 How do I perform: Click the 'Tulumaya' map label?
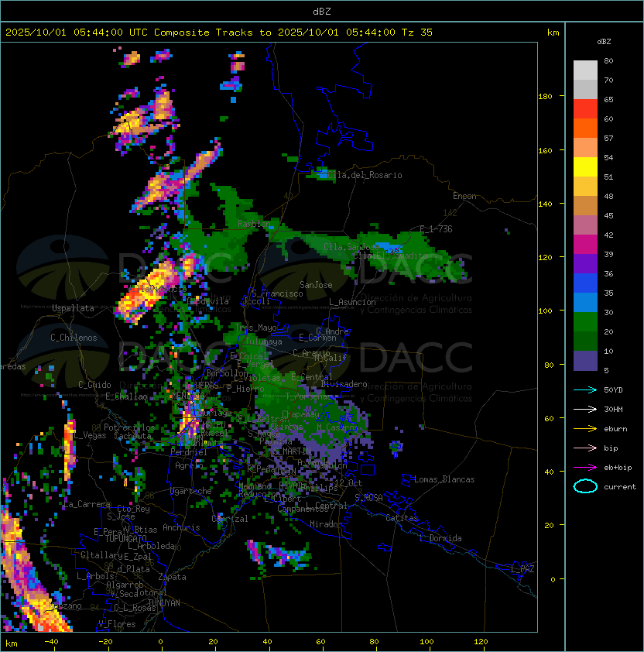(264, 341)
